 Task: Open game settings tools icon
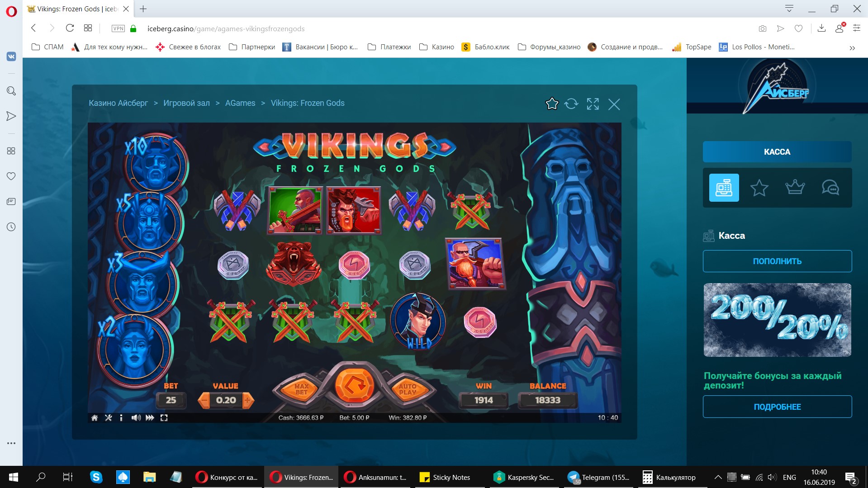coord(108,418)
